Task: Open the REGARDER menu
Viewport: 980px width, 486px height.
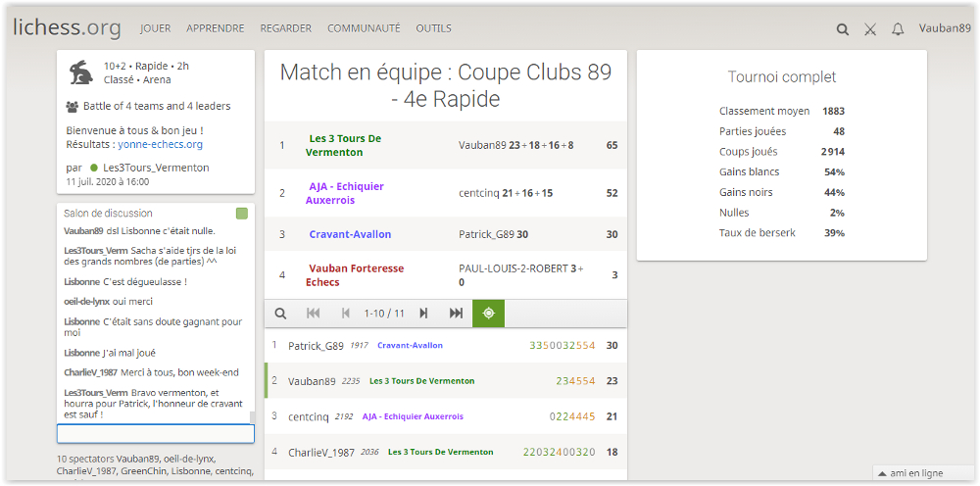Action: pos(285,28)
